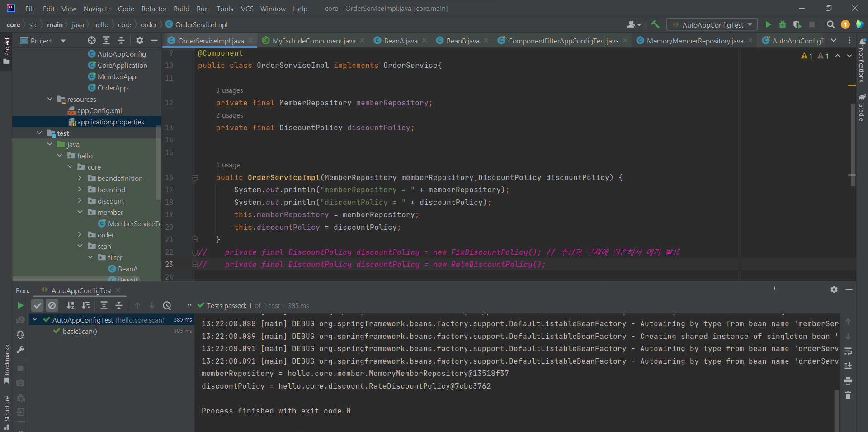
Task: Start debugging with the bug icon
Action: [783, 24]
